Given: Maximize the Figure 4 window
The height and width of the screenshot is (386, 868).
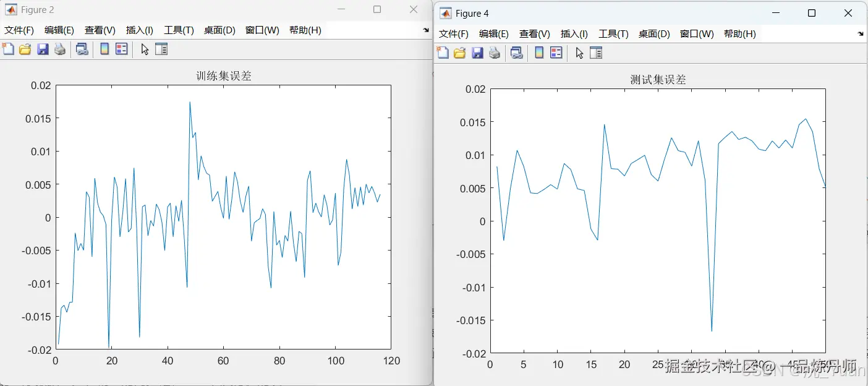Looking at the screenshot, I should pyautogui.click(x=812, y=13).
